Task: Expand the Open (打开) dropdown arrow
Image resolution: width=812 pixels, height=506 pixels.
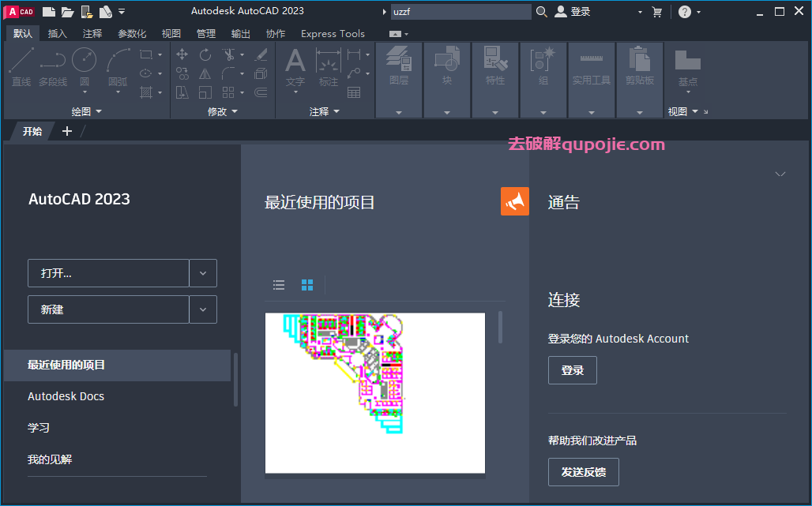Action: tap(203, 273)
